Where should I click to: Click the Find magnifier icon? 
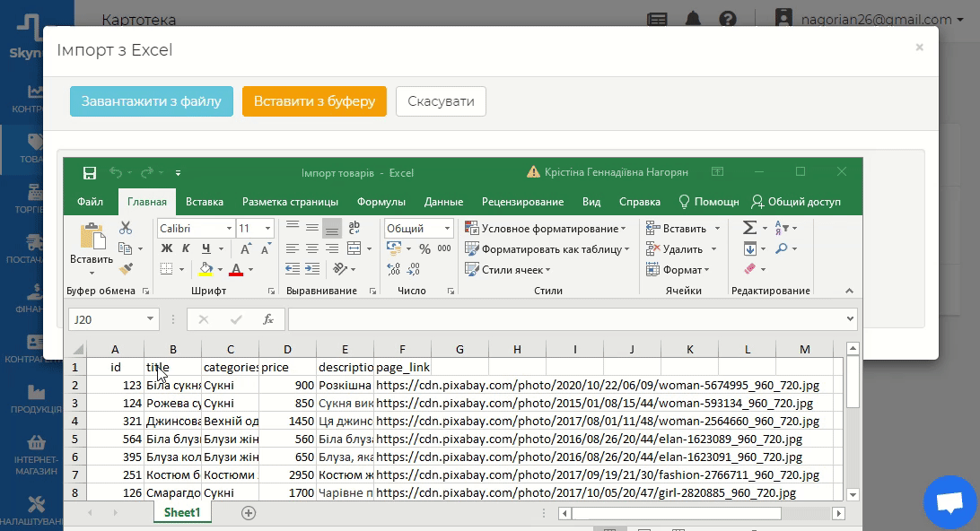tap(782, 248)
